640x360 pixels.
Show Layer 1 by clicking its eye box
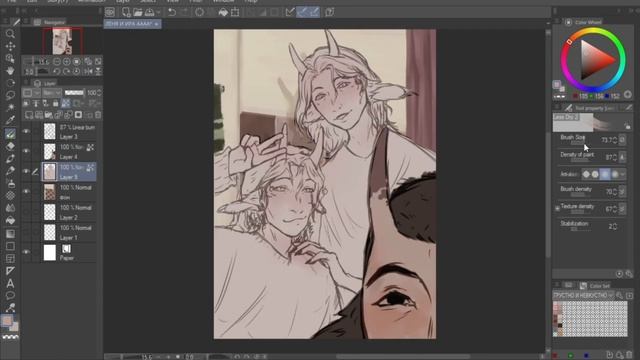pyautogui.click(x=26, y=232)
